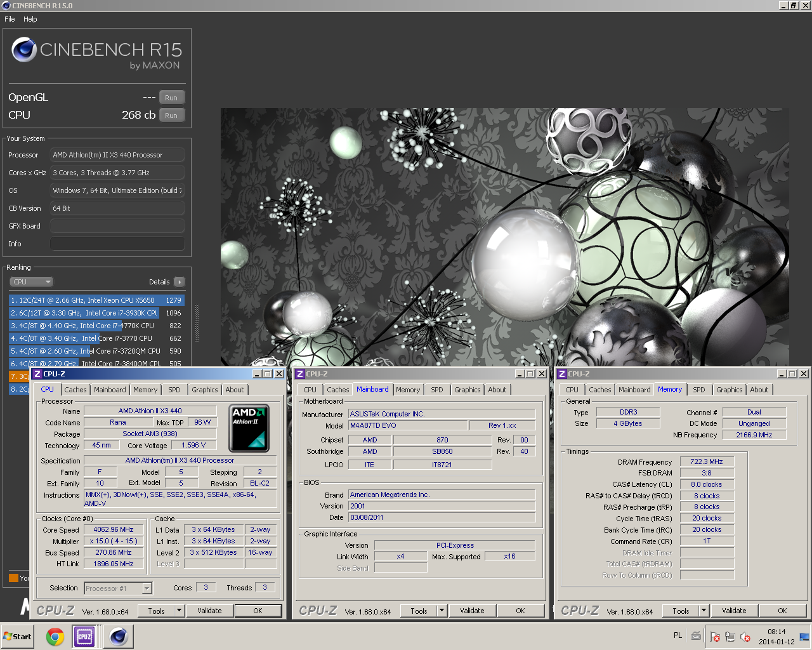Open Memory tab in the Mainboard CPU-Z window

pyautogui.click(x=408, y=390)
